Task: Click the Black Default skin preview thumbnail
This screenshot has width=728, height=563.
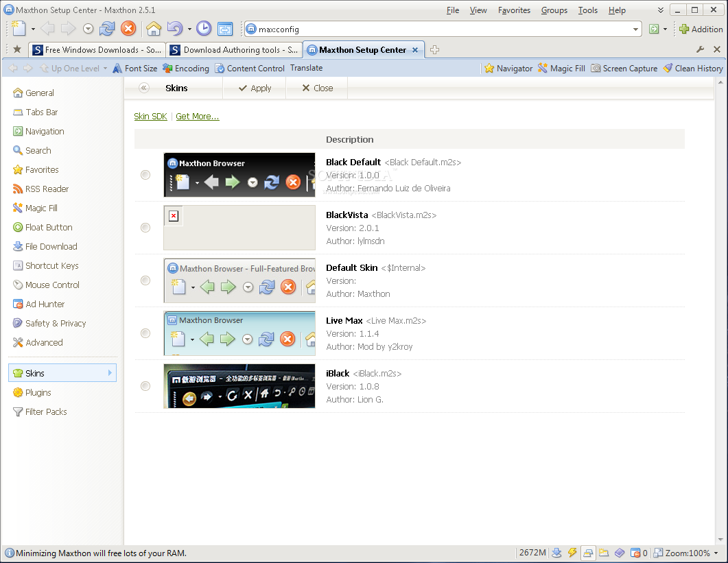Action: coord(239,175)
